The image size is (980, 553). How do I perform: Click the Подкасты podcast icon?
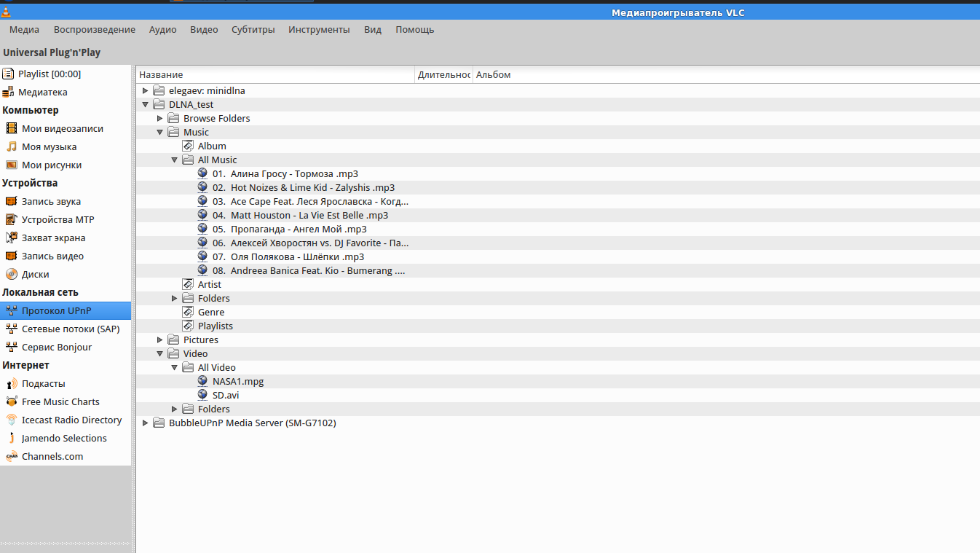click(11, 383)
